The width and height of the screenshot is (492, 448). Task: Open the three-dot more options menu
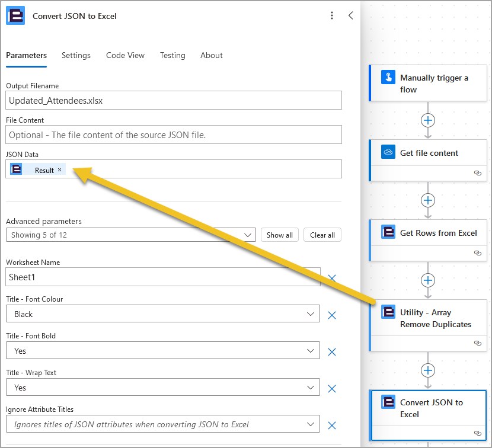[x=332, y=15]
